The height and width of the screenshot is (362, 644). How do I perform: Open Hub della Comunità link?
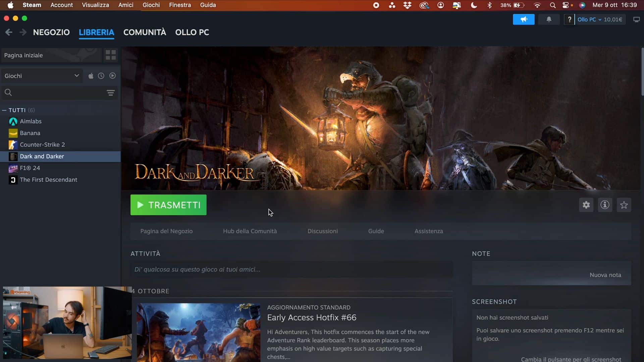[x=250, y=231]
